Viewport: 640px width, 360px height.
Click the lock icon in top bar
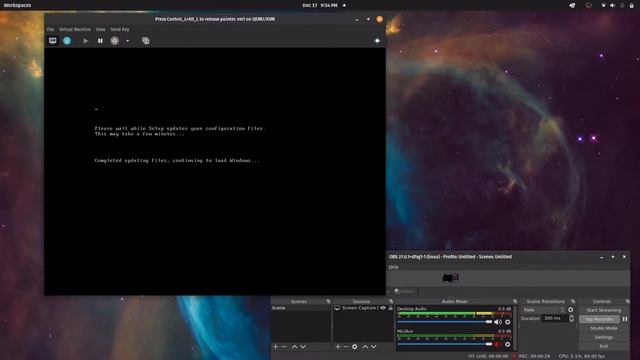click(631, 5)
